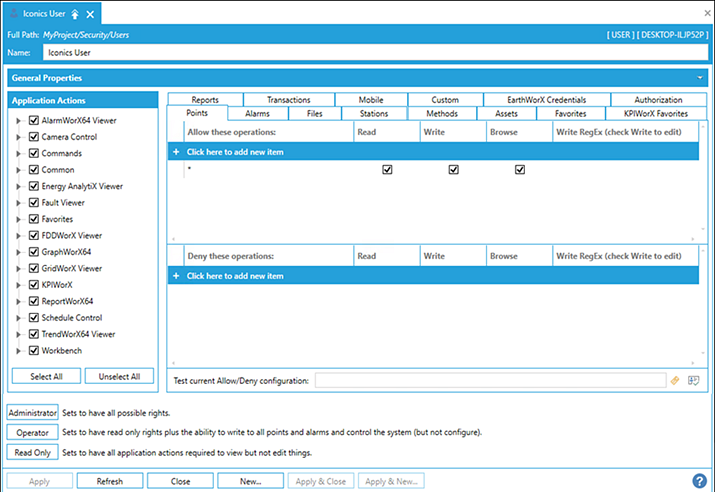
Task: Click the plus icon in Deny operations row
Action: (x=176, y=276)
